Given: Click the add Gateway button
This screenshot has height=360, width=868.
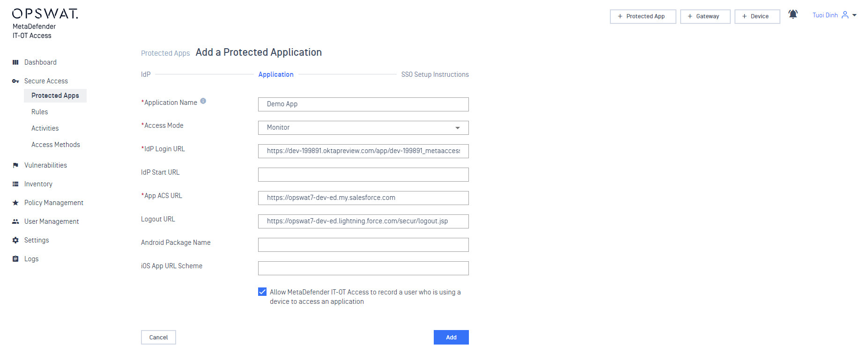Looking at the screenshot, I should 705,16.
